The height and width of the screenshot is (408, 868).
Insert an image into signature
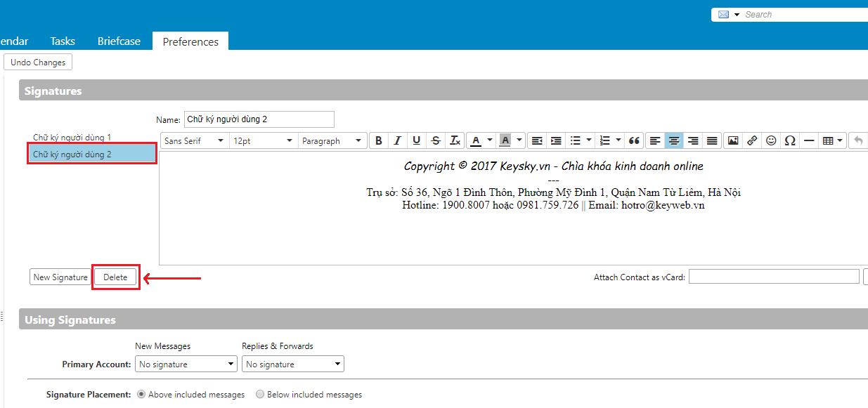tap(733, 140)
